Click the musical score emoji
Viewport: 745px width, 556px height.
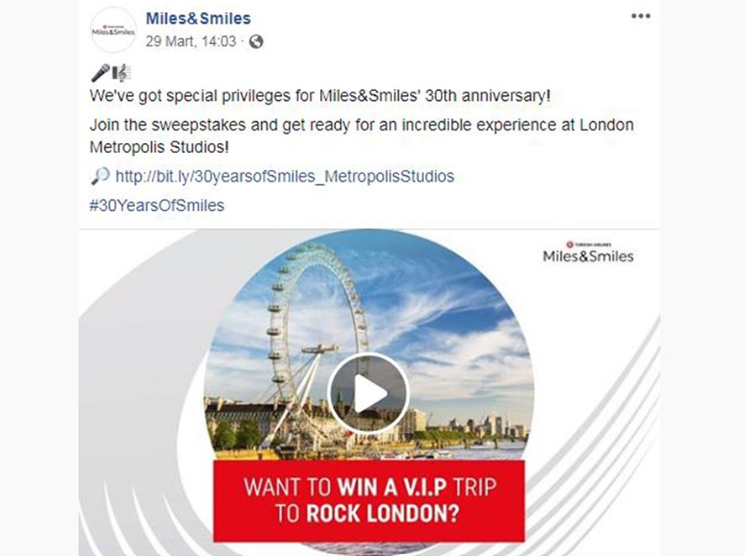click(x=121, y=73)
